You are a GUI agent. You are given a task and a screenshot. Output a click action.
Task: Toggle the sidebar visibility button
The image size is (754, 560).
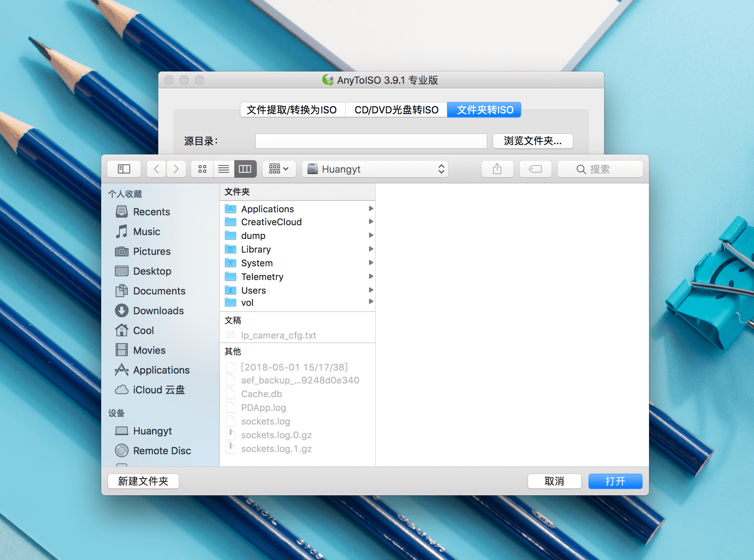124,169
